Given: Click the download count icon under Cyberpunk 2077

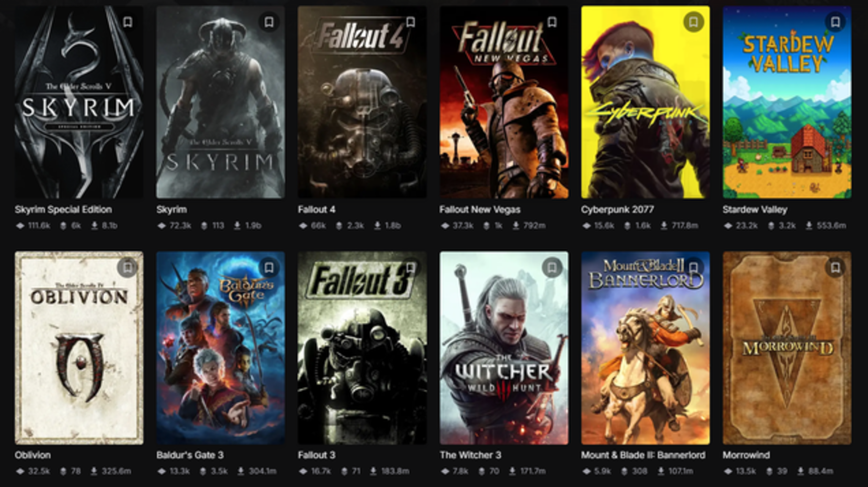Looking at the screenshot, I should point(664,226).
